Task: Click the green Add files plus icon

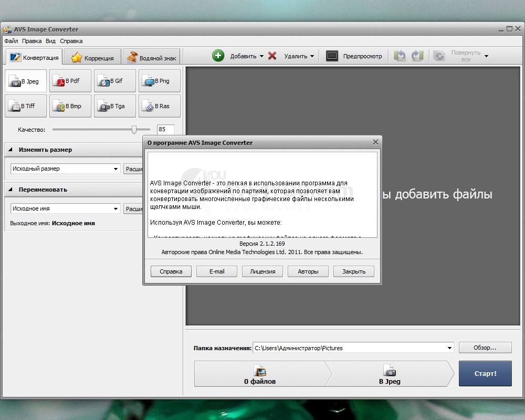Action: tap(218, 56)
